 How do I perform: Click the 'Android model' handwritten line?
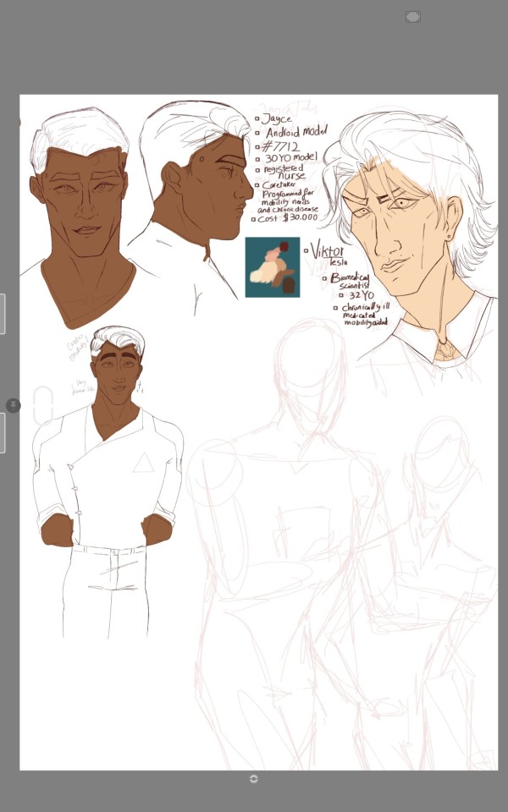click(296, 132)
